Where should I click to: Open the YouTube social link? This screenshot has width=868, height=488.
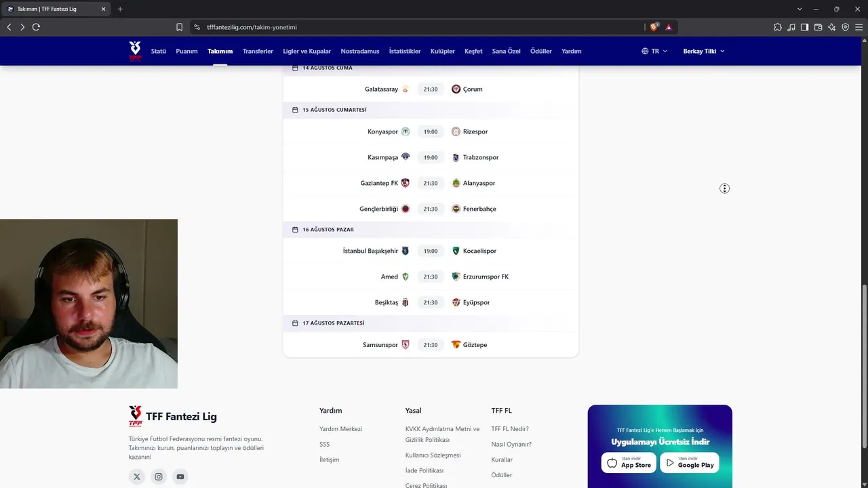pyautogui.click(x=180, y=476)
